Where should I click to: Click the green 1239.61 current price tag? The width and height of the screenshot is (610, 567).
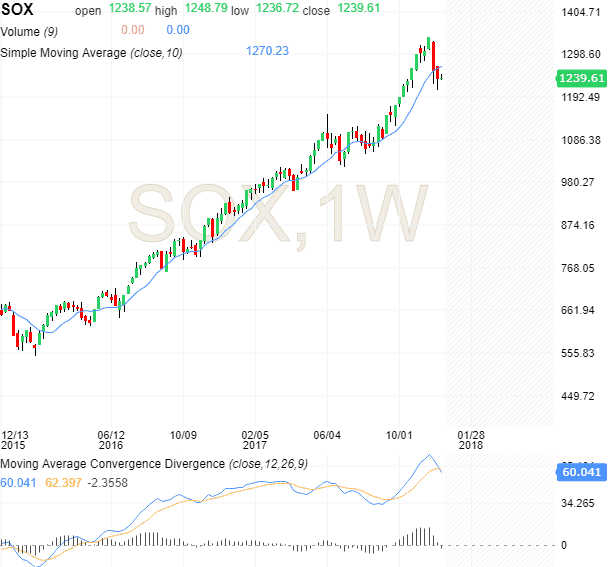580,78
